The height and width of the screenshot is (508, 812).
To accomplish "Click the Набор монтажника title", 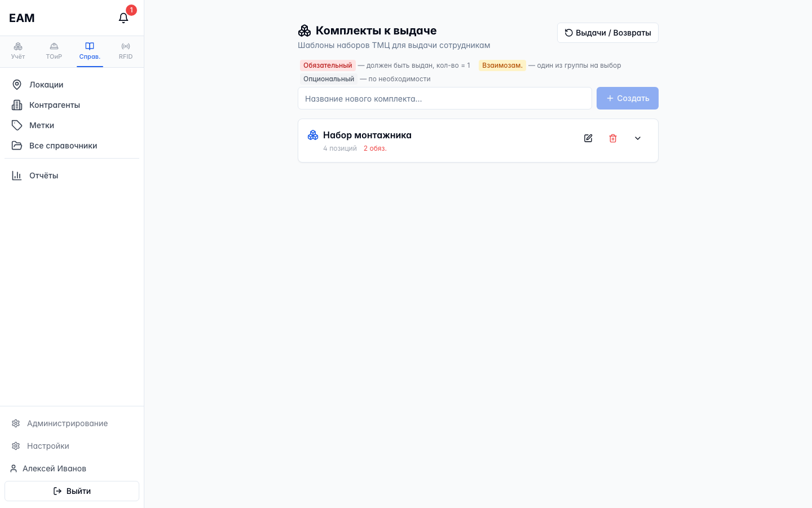I will click(367, 135).
